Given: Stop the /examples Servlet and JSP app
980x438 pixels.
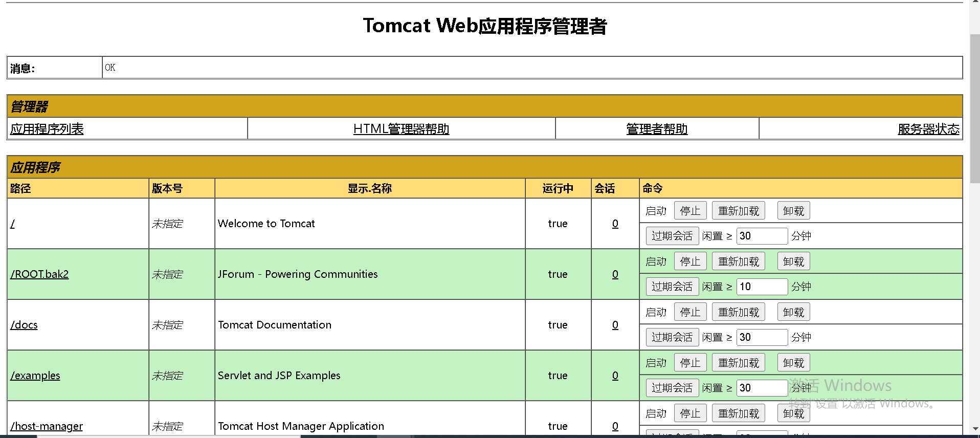Looking at the screenshot, I should (x=691, y=363).
